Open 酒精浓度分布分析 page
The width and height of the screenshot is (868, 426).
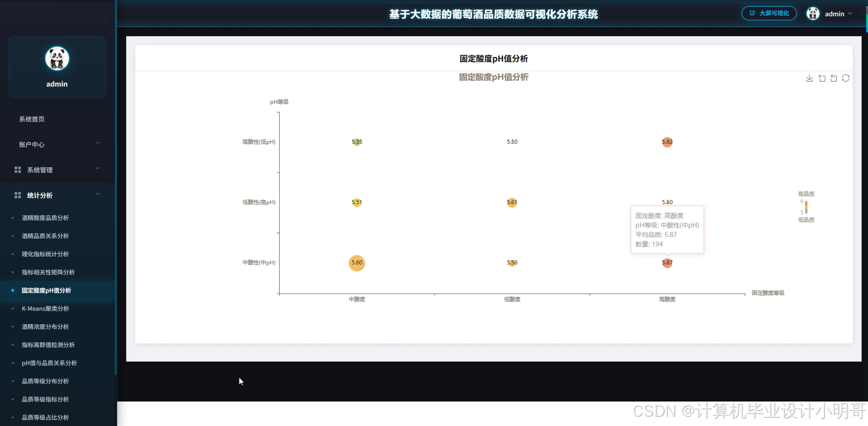(45, 326)
